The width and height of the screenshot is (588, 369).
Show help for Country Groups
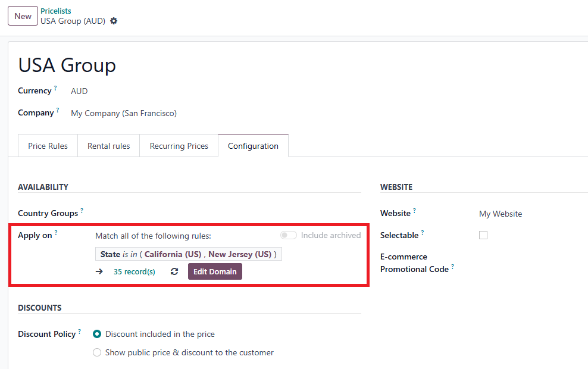(82, 211)
